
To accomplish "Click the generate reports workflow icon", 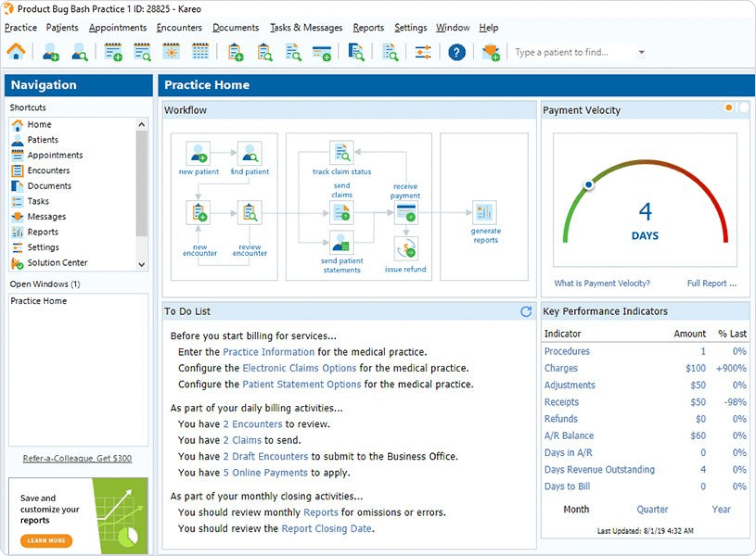I will click(484, 213).
